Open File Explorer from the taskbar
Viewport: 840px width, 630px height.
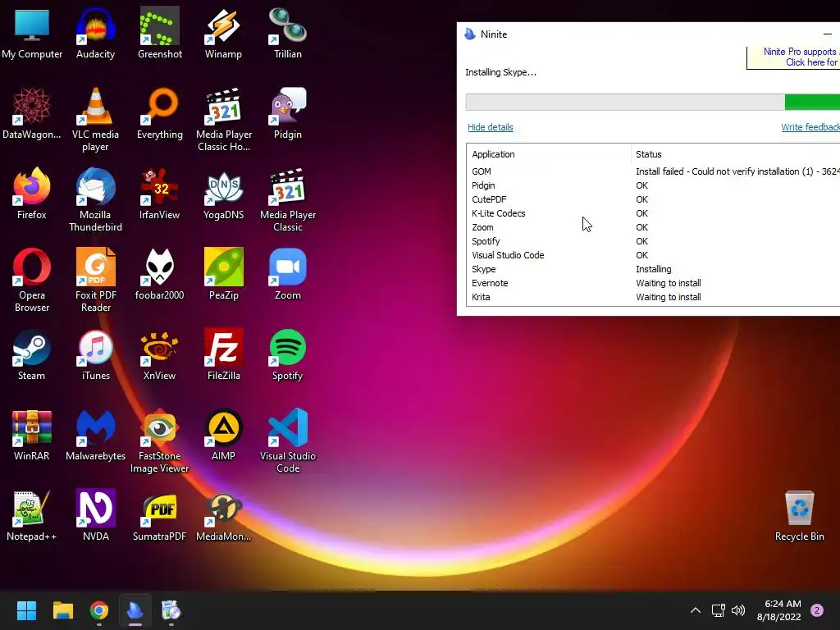tap(62, 610)
